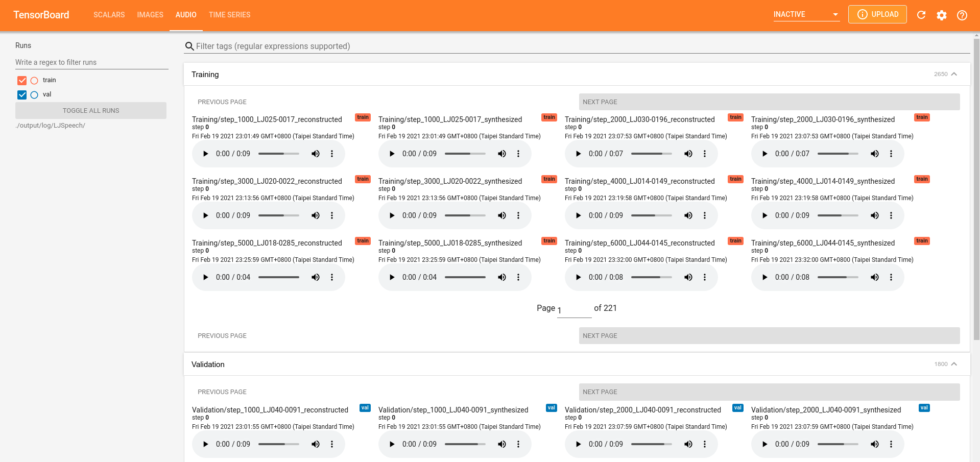Click the refresh data icon
Image resolution: width=980 pixels, height=462 pixels.
click(921, 15)
